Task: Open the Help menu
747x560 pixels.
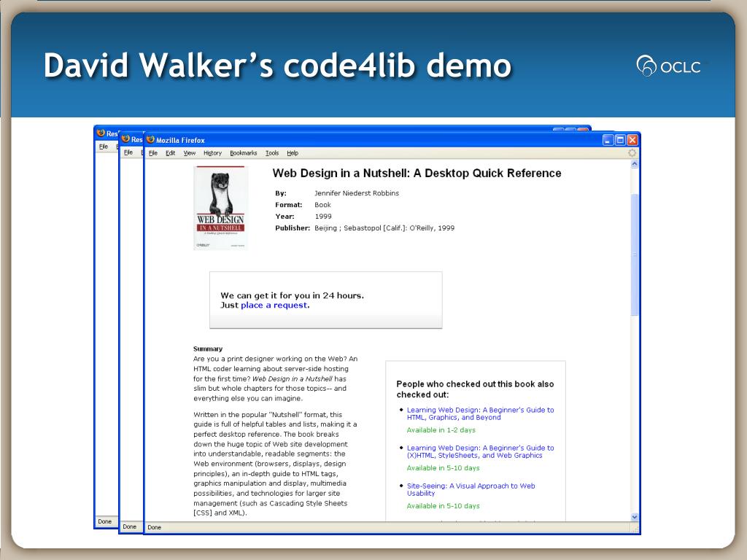Action: [x=293, y=153]
